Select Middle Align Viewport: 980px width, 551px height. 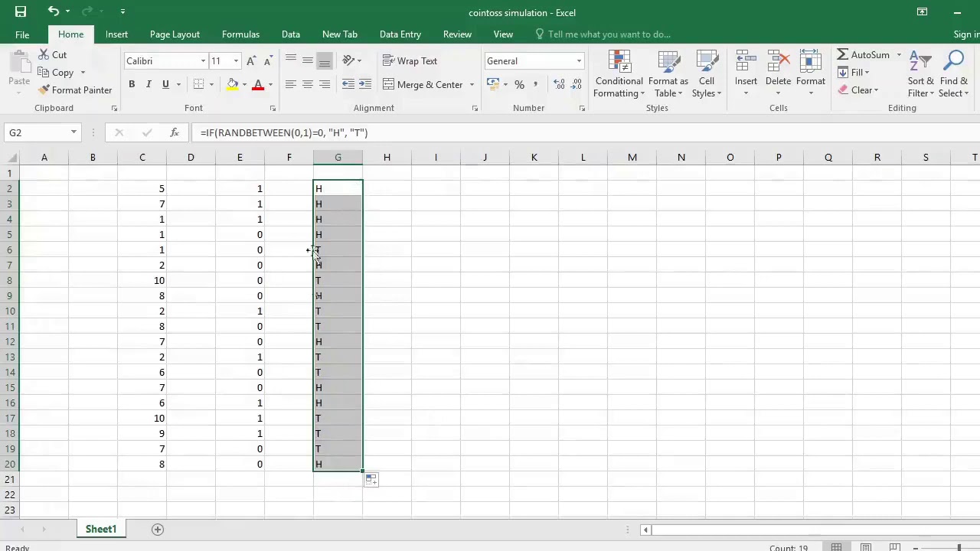308,60
